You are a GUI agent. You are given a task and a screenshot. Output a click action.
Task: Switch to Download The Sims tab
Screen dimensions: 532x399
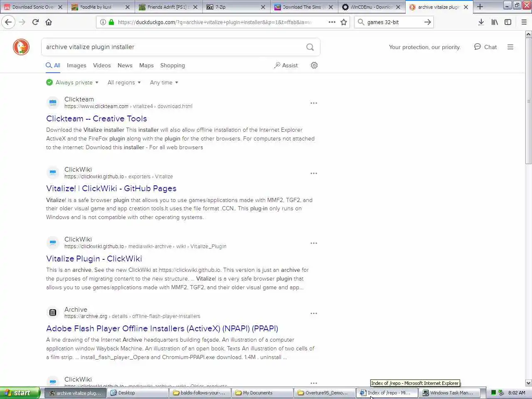tap(303, 7)
